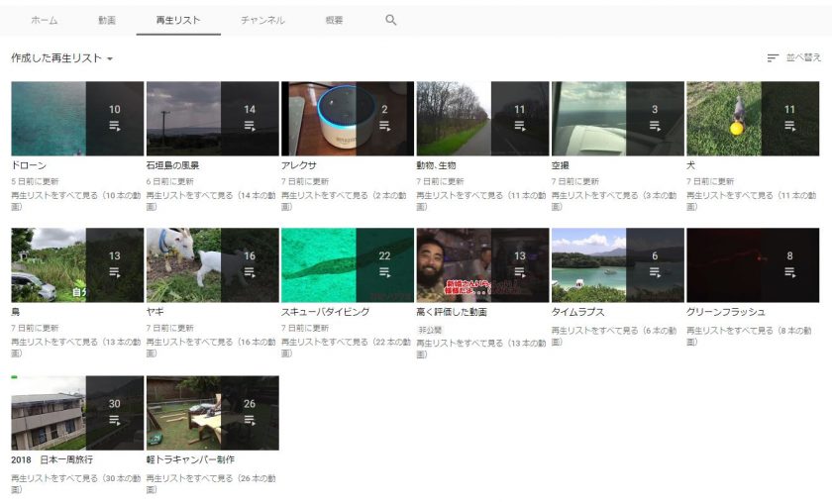Go to the 概要 tab
Image resolution: width=832 pixels, height=504 pixels.
[x=335, y=20]
